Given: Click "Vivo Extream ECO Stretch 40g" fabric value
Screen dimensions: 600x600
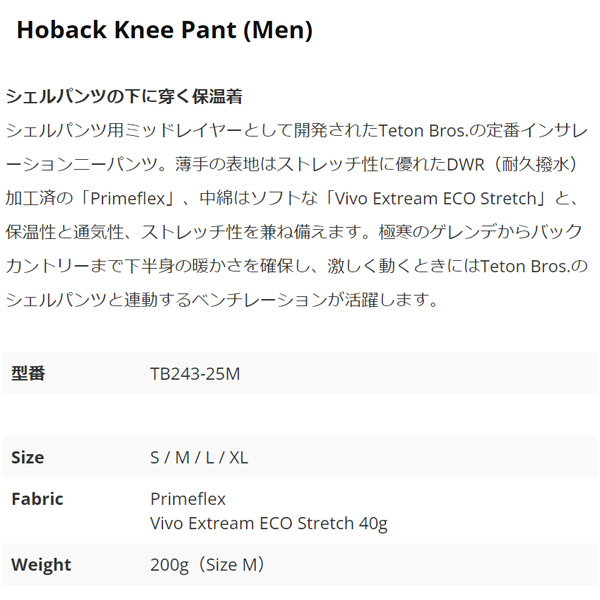Looking at the screenshot, I should click(x=268, y=523).
